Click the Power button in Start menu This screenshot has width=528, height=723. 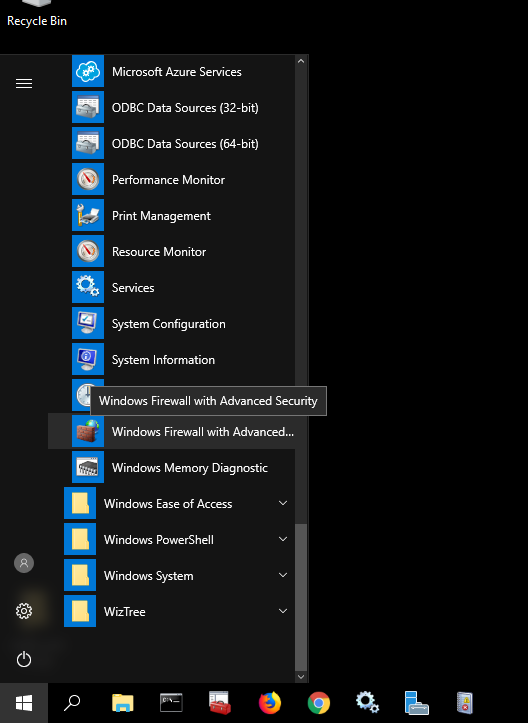point(24,659)
